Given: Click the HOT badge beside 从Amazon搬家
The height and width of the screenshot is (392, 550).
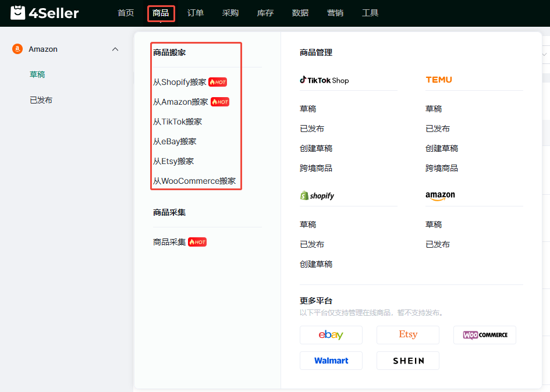Looking at the screenshot, I should click(x=220, y=102).
